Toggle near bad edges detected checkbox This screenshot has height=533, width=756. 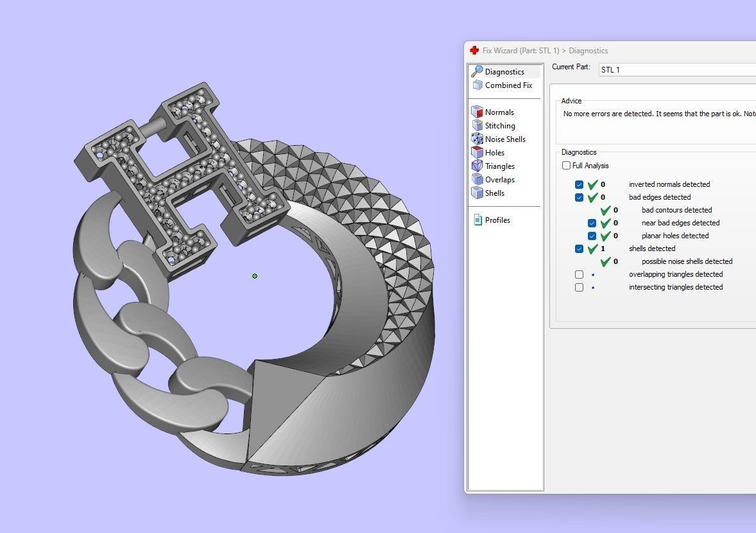tap(592, 223)
